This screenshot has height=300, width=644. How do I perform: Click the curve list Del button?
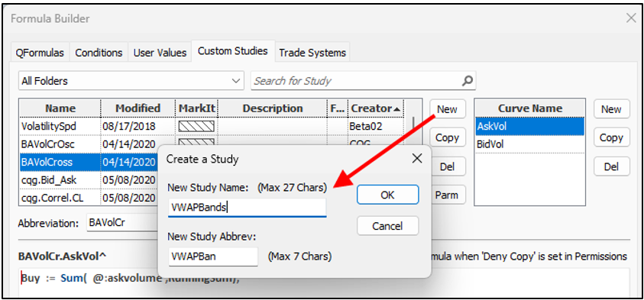tap(611, 166)
